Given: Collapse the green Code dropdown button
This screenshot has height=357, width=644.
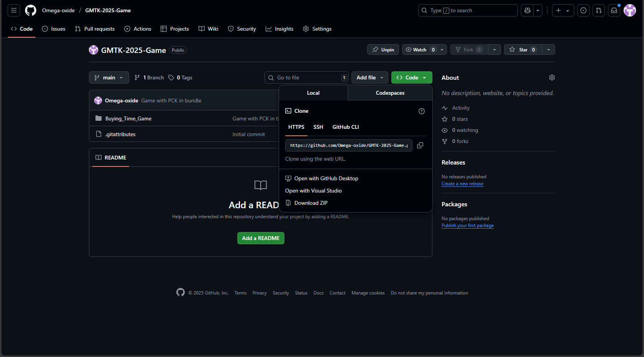Looking at the screenshot, I should pyautogui.click(x=412, y=77).
